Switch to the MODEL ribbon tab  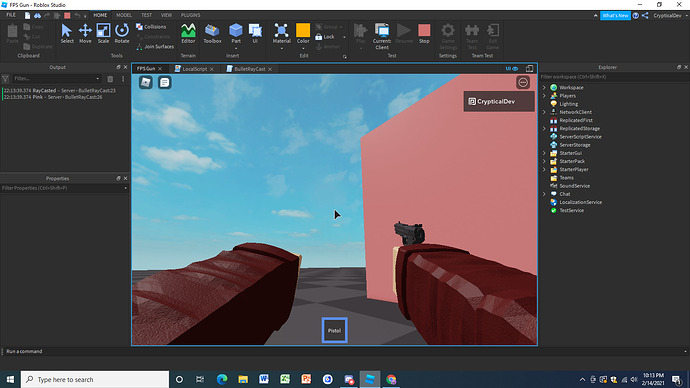click(x=124, y=15)
